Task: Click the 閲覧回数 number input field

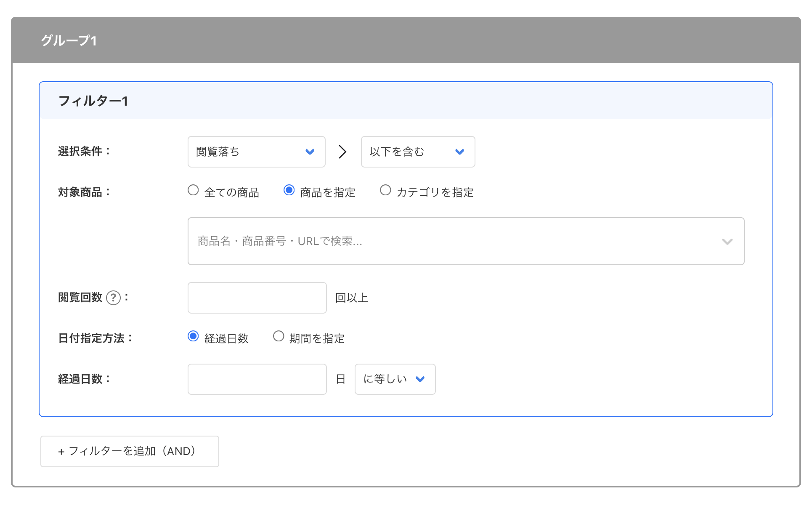Action: point(257,298)
